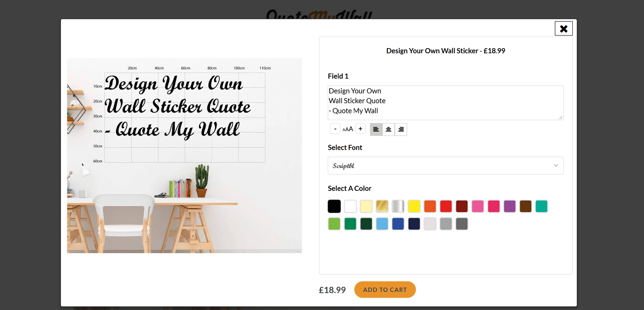Select the black color swatch
This screenshot has height=310, width=644.
click(334, 206)
